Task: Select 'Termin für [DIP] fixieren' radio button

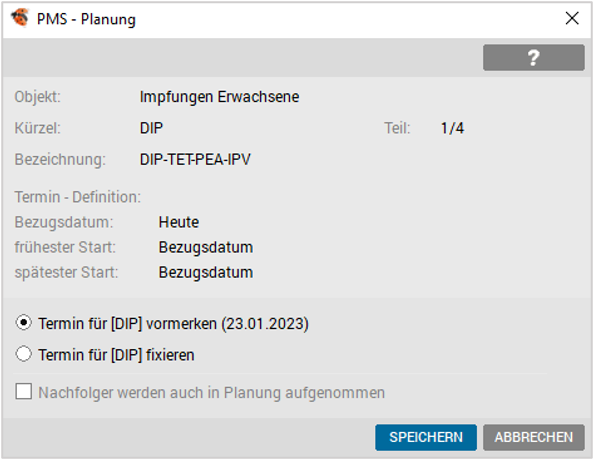Action: coord(23,355)
